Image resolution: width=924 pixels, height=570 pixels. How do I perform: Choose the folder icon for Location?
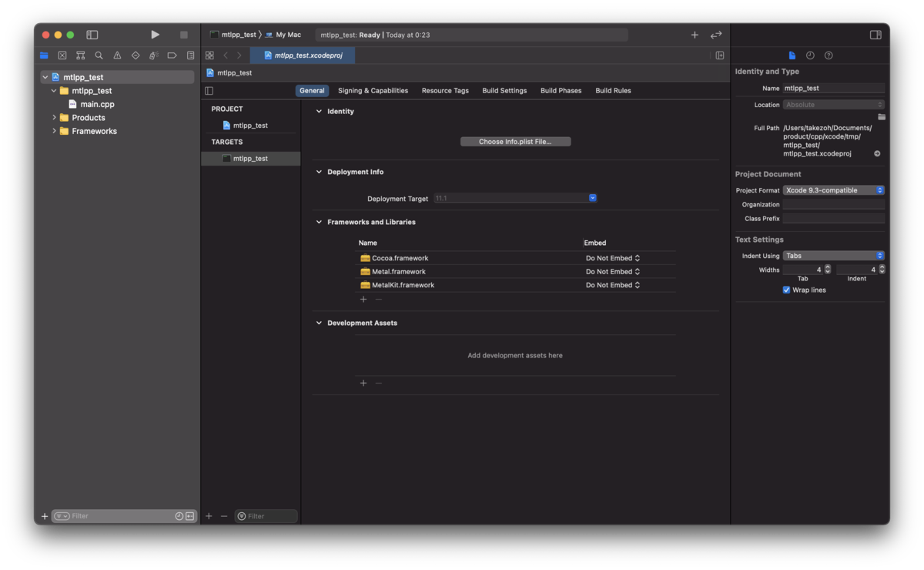881,117
